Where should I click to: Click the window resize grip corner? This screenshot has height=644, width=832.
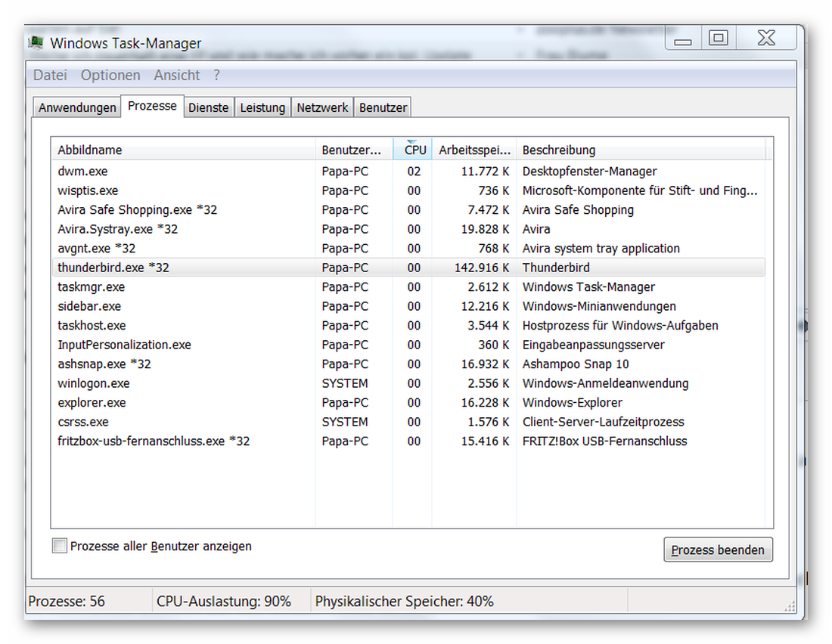(790, 606)
